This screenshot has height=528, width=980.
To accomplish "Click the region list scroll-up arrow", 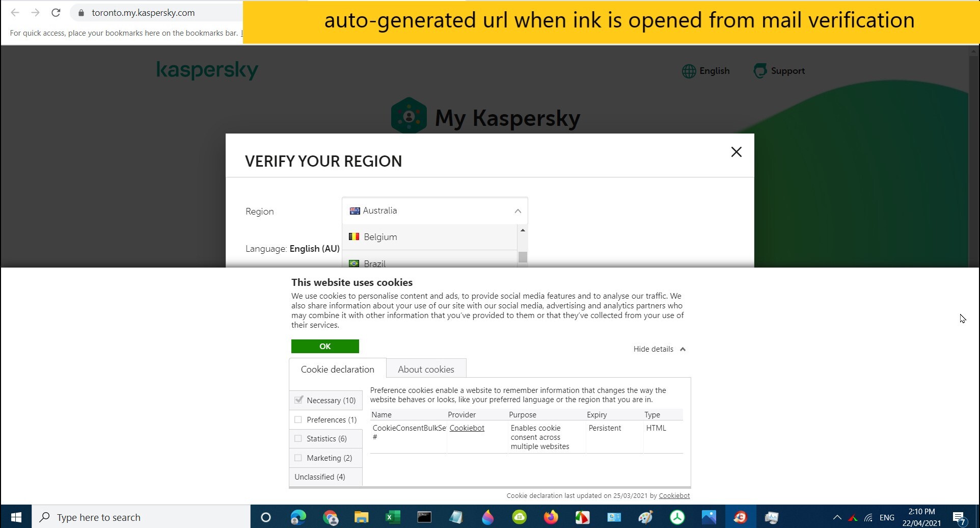I will [x=522, y=230].
